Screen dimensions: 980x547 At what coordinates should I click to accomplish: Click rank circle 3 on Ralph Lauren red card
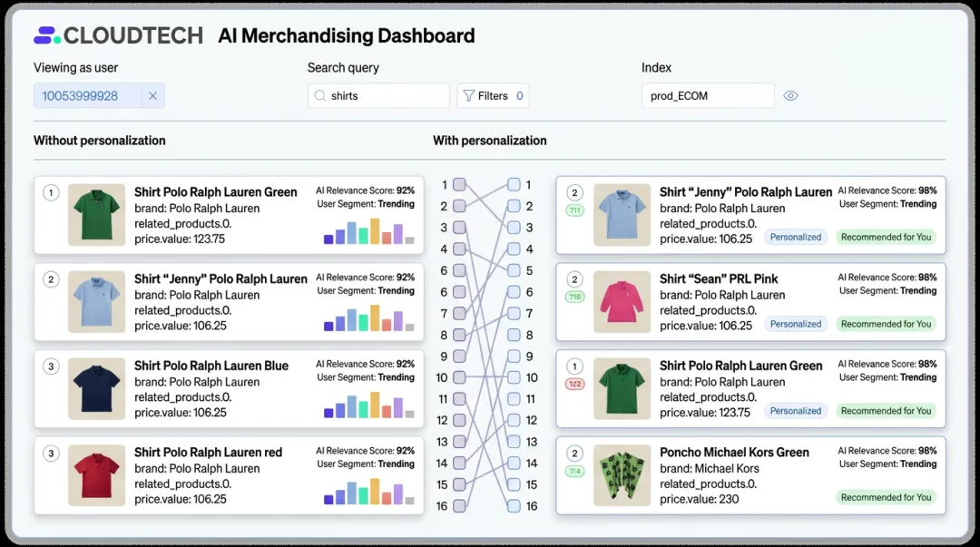[51, 454]
